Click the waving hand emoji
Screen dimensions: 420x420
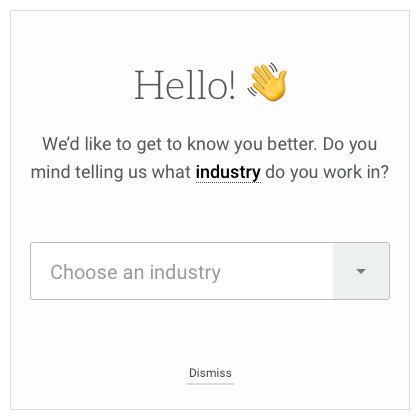[267, 82]
